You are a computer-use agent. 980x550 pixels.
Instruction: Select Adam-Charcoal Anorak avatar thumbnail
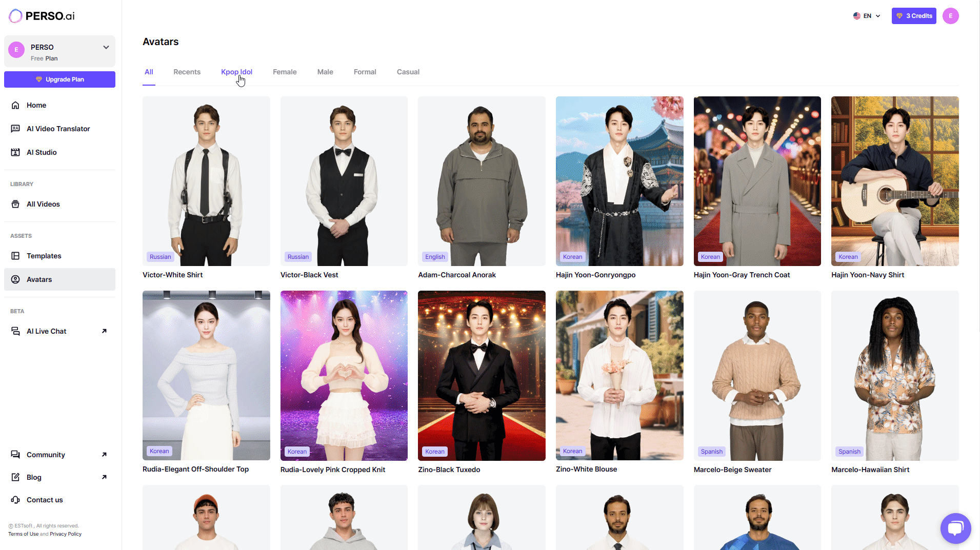482,181
